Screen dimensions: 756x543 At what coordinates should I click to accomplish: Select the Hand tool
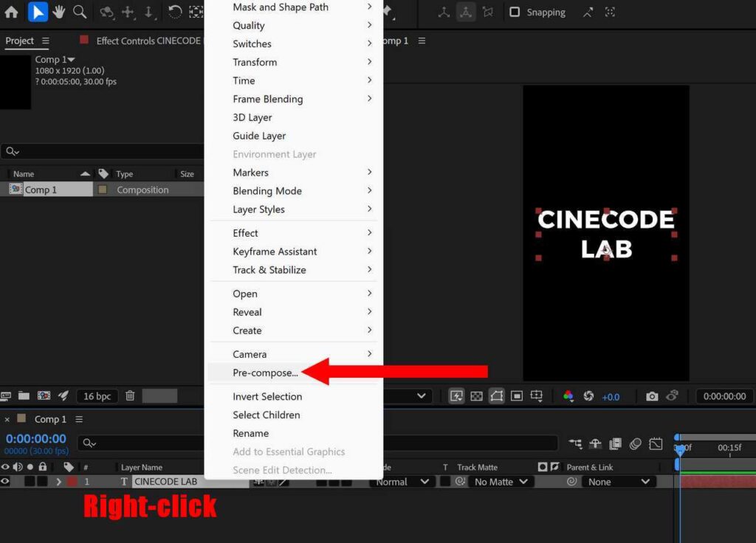[x=59, y=12]
